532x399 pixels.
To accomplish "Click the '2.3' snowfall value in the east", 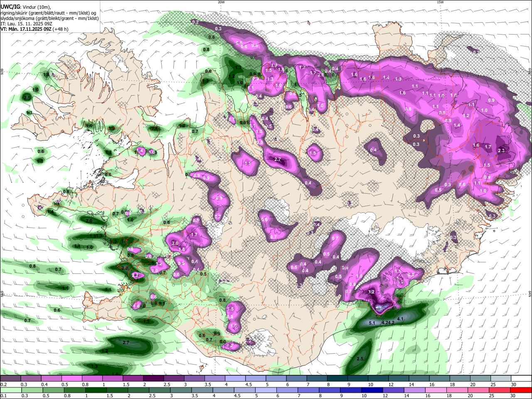I will (501, 150).
